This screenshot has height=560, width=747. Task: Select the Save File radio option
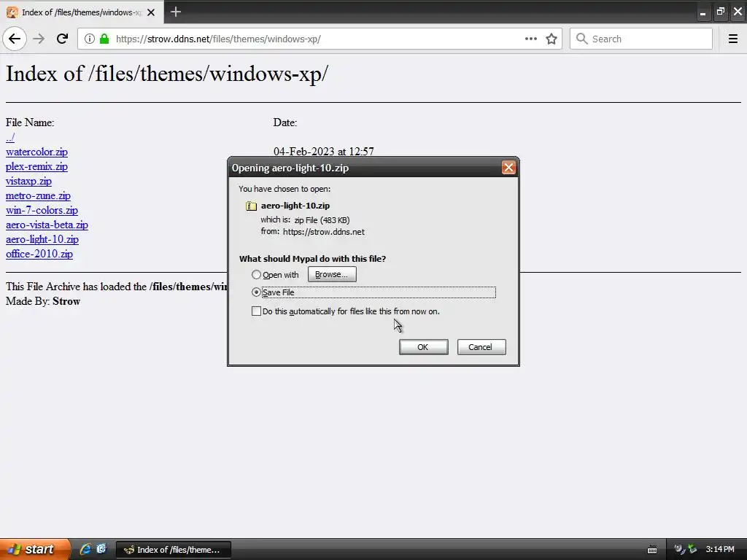[x=256, y=292]
